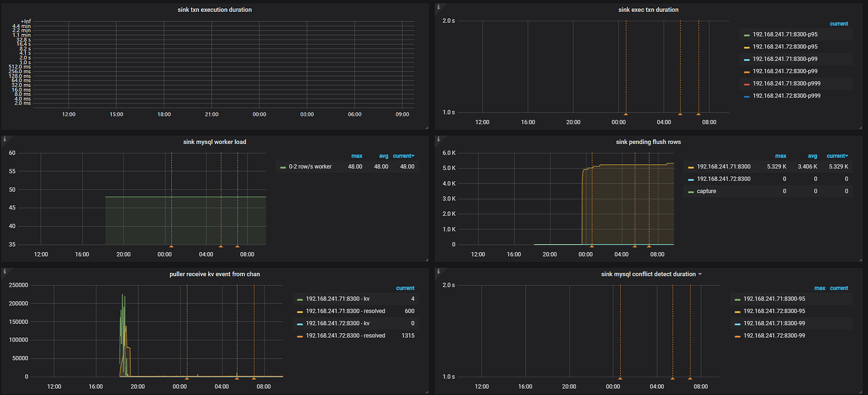The height and width of the screenshot is (395, 868).
Task: Open the current sort dropdown in sink mysql worker load
Action: click(404, 155)
